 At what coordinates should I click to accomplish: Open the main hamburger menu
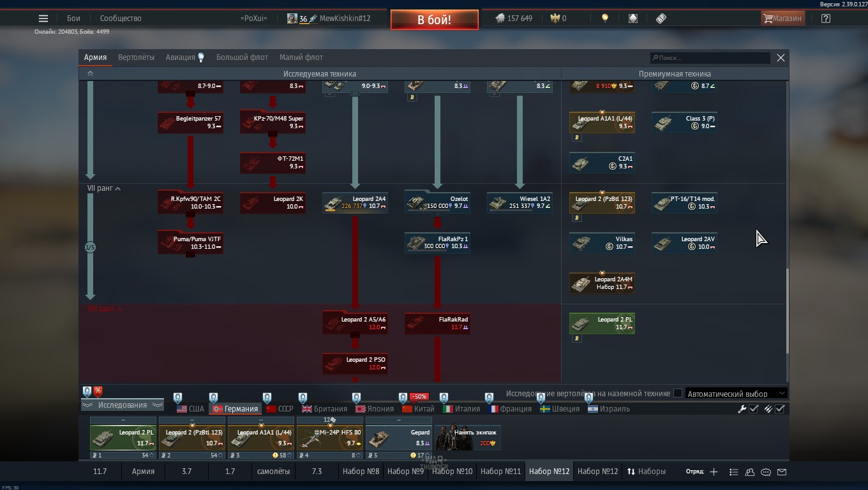pos(43,19)
